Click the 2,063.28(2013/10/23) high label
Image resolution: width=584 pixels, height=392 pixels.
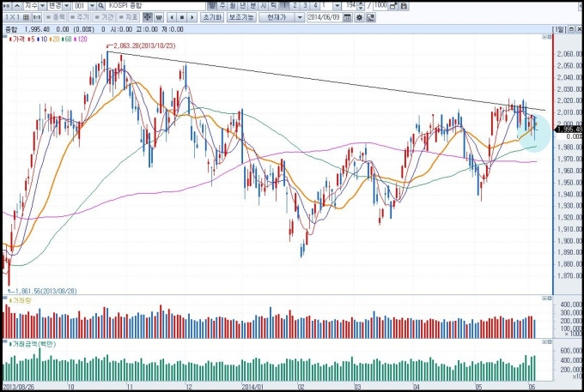[144, 45]
